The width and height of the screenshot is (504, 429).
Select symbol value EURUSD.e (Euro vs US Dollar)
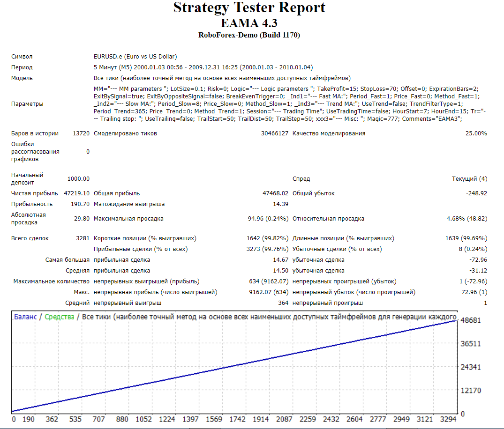point(135,57)
